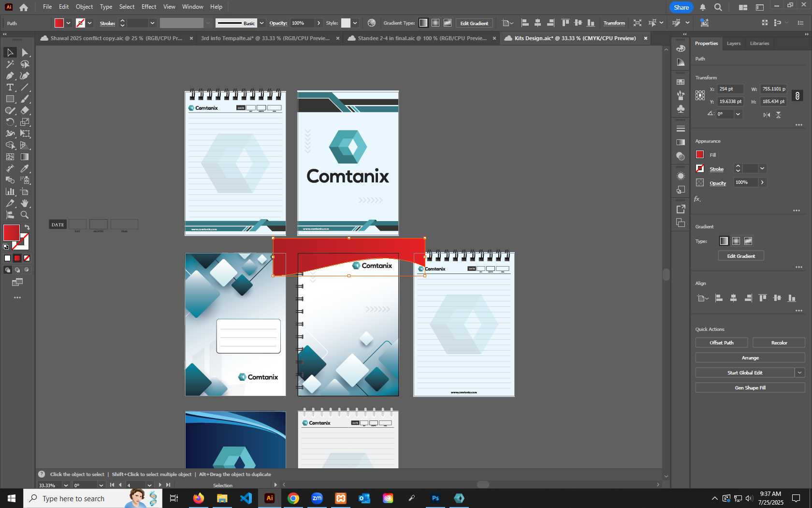Open the stroke weight dropdown in control bar
Viewport: 812px width, 508px height.
pyautogui.click(x=152, y=23)
